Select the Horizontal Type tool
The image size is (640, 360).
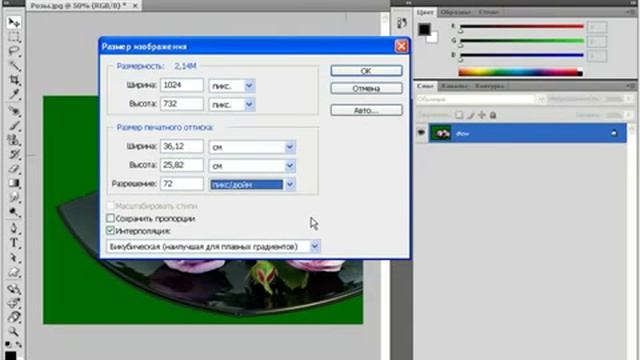coord(13,243)
